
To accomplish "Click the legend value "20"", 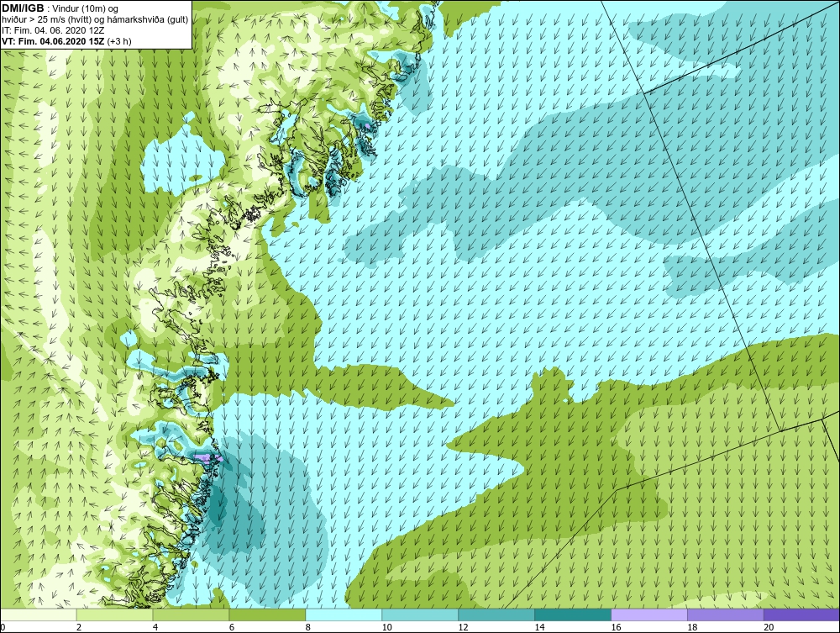I will tap(769, 627).
